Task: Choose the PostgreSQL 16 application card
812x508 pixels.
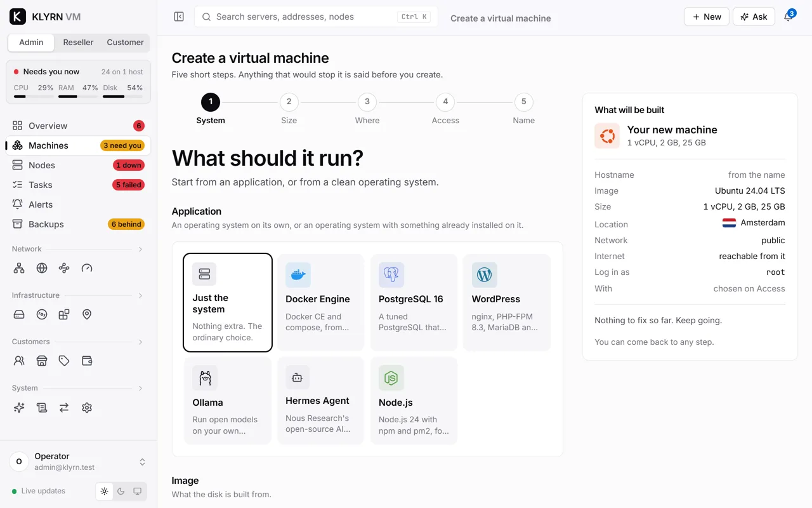Action: coord(414,302)
